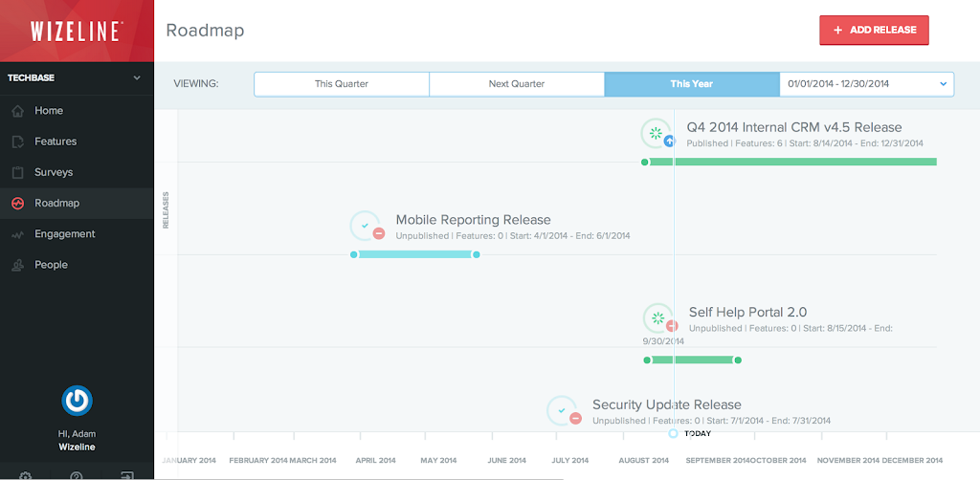This screenshot has height=480, width=980.
Task: Click the help question mark icon
Action: pyautogui.click(x=77, y=475)
